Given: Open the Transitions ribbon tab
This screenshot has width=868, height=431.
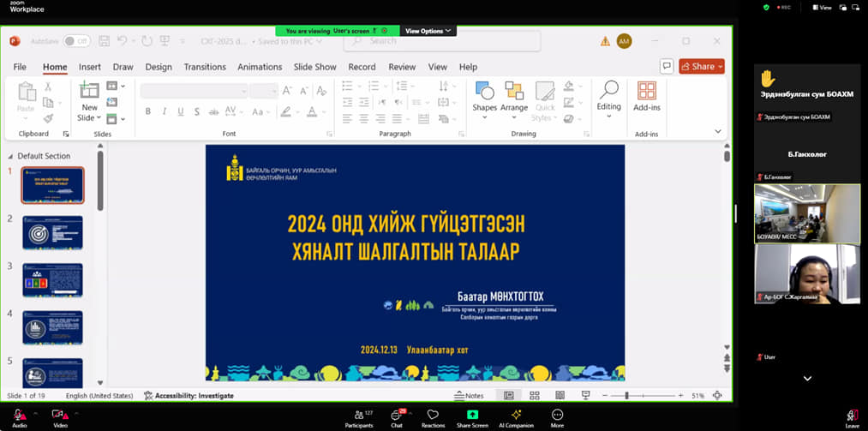Looking at the screenshot, I should pos(205,67).
